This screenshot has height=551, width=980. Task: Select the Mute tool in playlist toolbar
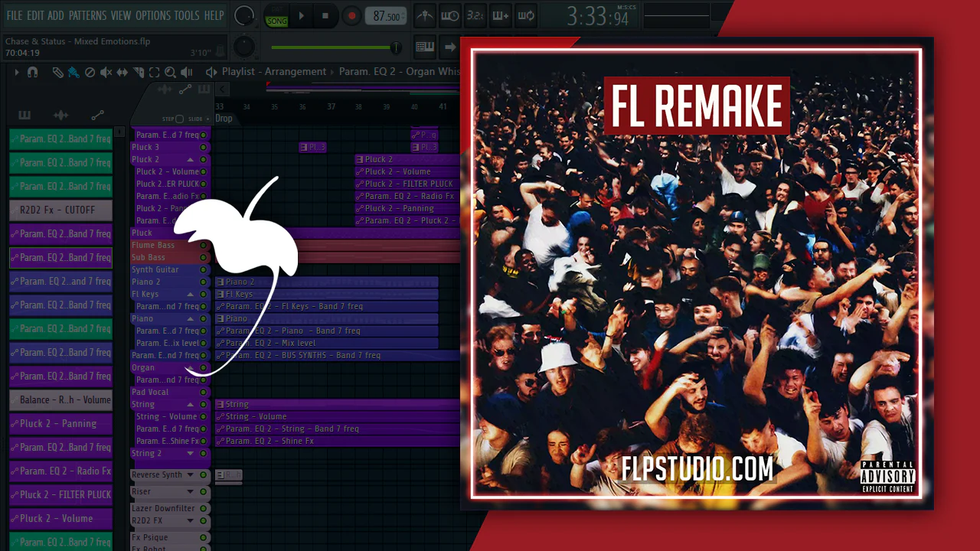pos(106,72)
